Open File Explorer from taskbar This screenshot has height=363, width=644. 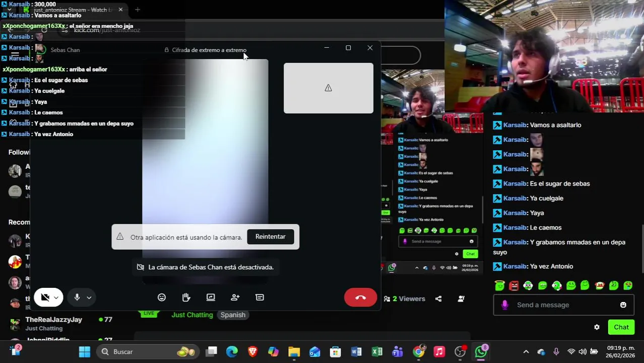coord(294,352)
